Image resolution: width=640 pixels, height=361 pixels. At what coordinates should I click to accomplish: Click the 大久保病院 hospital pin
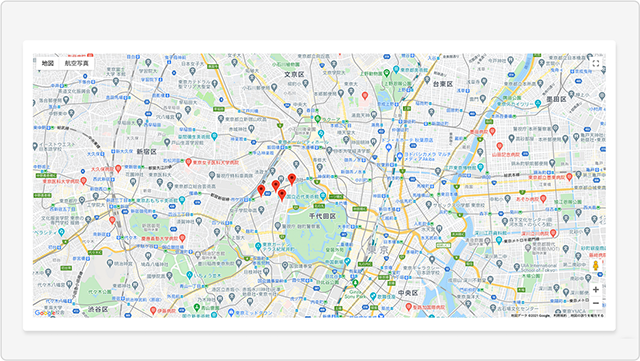[x=118, y=168]
